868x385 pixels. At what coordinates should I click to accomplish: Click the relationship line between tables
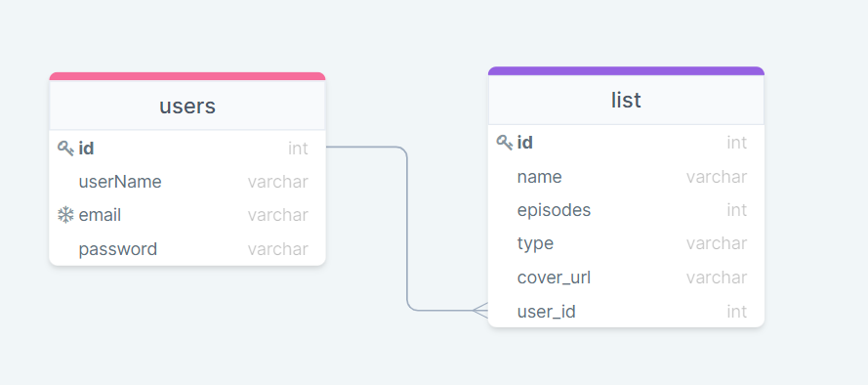point(407,229)
